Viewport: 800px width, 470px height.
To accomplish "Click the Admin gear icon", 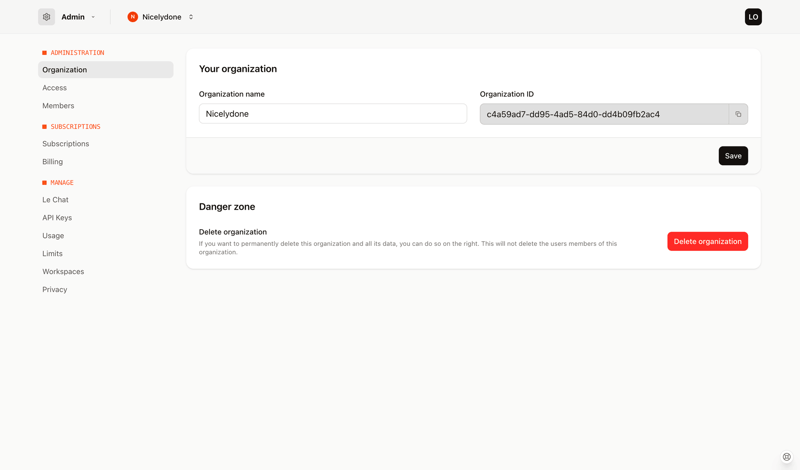I will click(46, 17).
